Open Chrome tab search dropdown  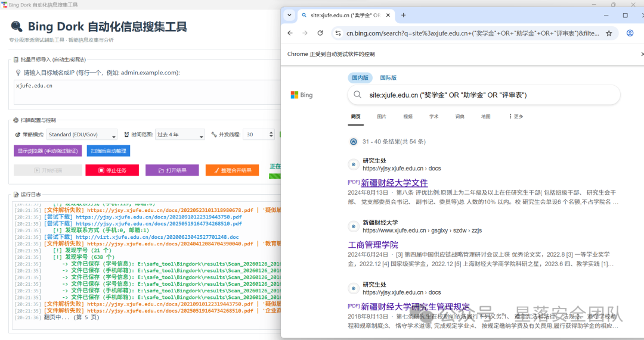(290, 15)
